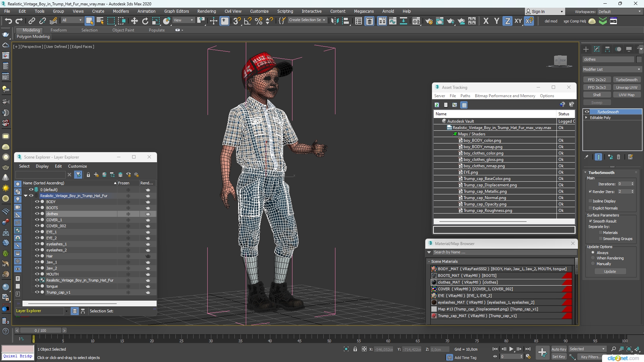Toggle TurboSmooth modifier eye in stack
Image resolution: width=644 pixels, height=362 pixels.
(587, 112)
